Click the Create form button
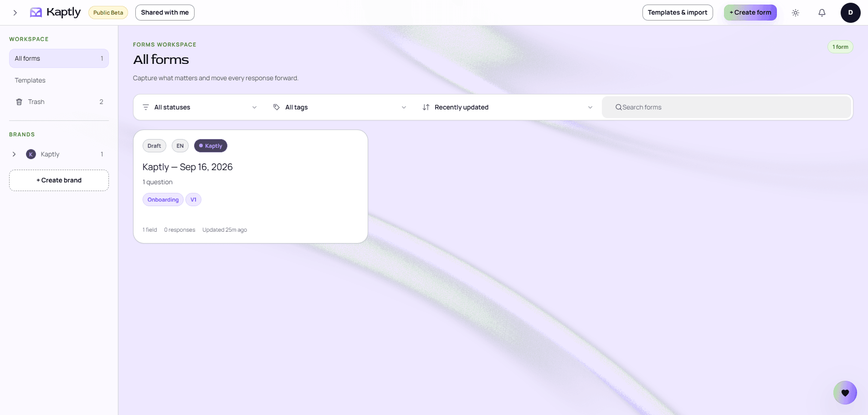 coord(750,12)
